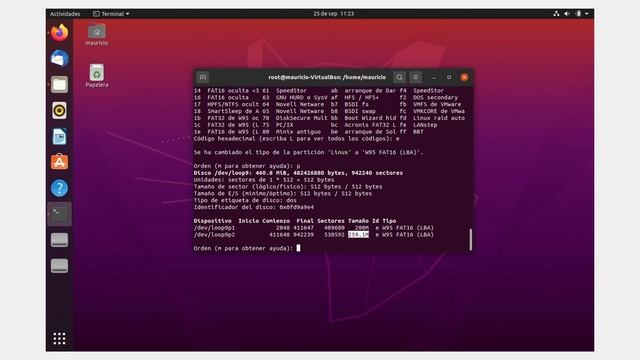640x360 pixels.
Task: Open Firefox from the dock
Action: click(x=60, y=33)
